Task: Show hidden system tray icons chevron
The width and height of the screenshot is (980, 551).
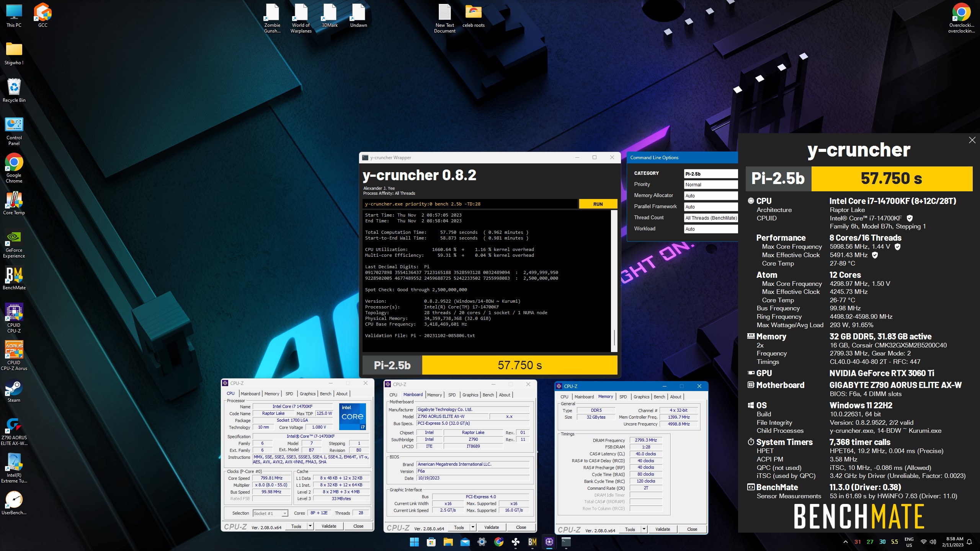Action: 845,542
